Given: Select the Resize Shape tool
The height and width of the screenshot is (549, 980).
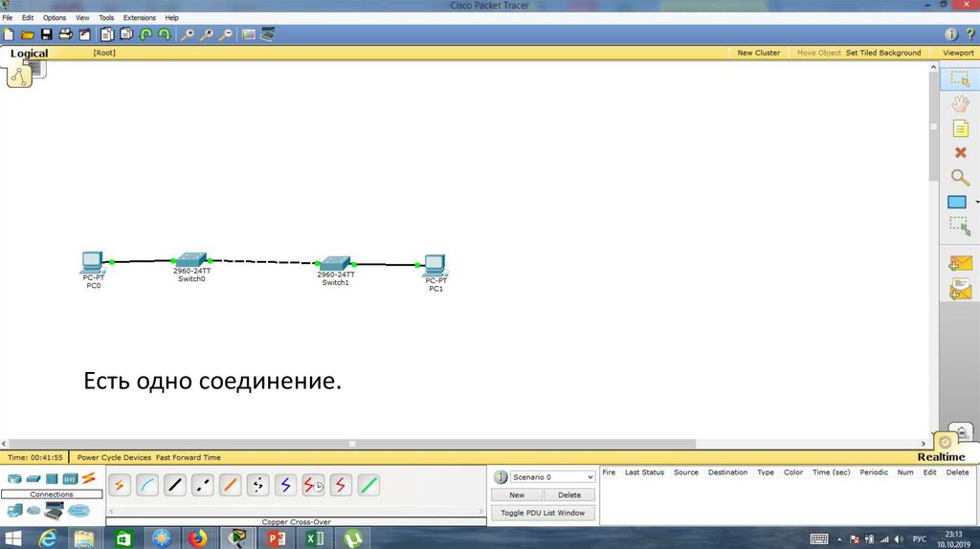Looking at the screenshot, I should 960,226.
